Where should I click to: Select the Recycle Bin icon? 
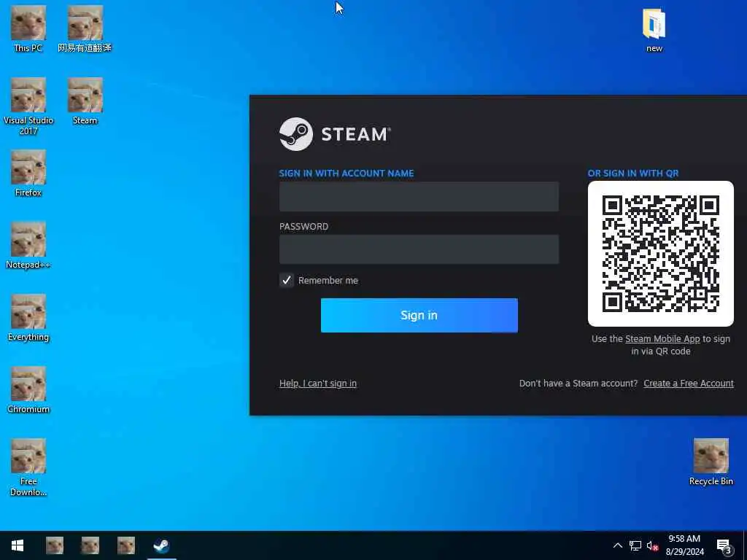point(711,462)
